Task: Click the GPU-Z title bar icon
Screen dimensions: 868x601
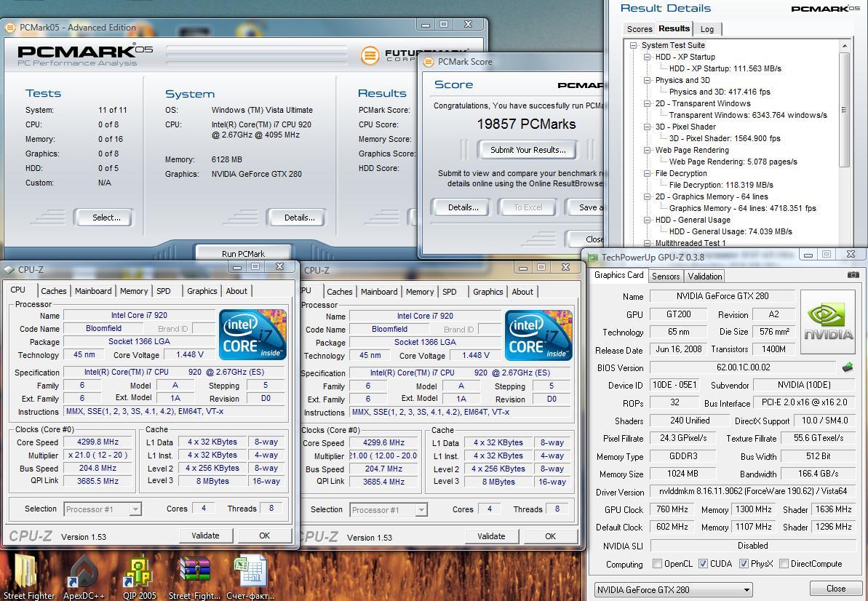Action: point(594,257)
